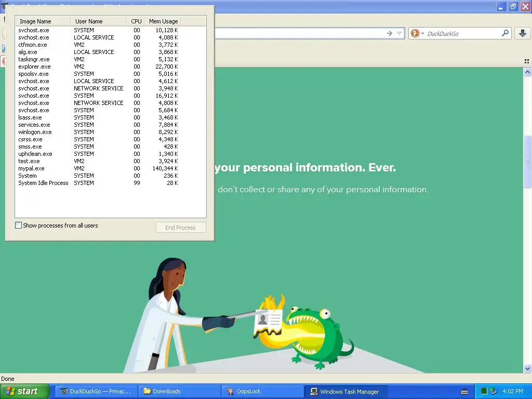
Task: Select the smss.exe process row
Action: tap(98, 147)
